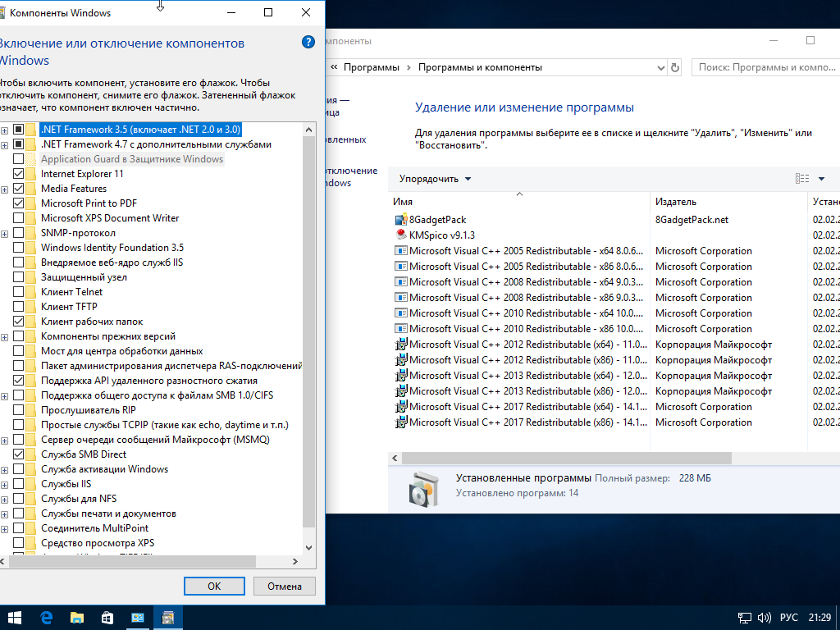This screenshot has width=840, height=630.
Task: Change view layout icon in Programs window
Action: [x=802, y=178]
